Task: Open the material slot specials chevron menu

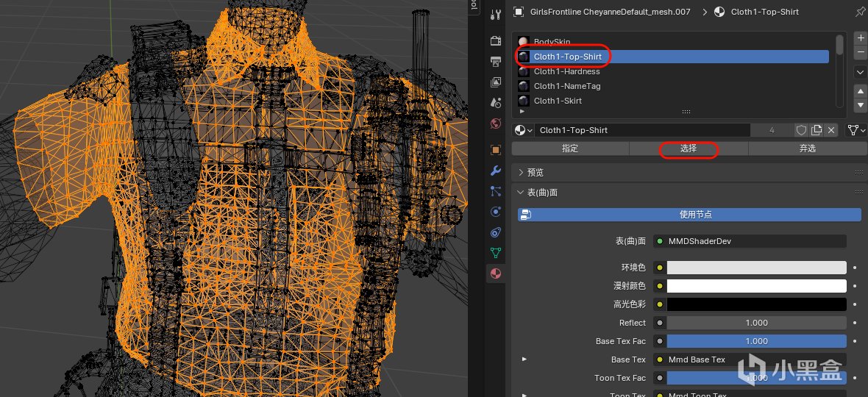Action: pos(860,72)
